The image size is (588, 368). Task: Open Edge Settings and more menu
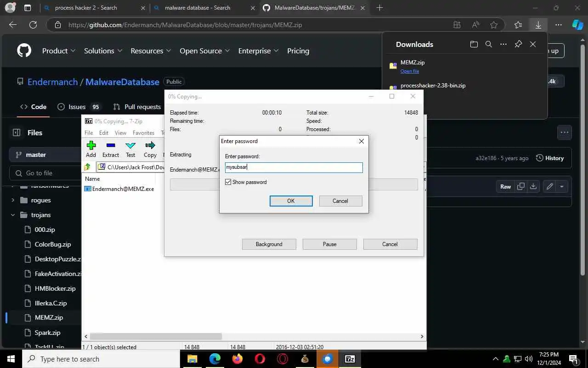click(558, 25)
